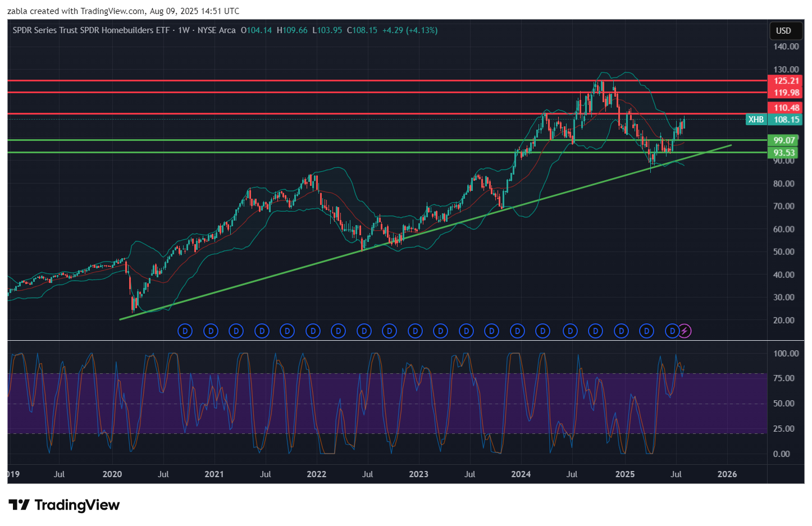Viewport: 812px width, 526px height.
Task: Click the purple lightning earnings marker
Action: point(685,331)
